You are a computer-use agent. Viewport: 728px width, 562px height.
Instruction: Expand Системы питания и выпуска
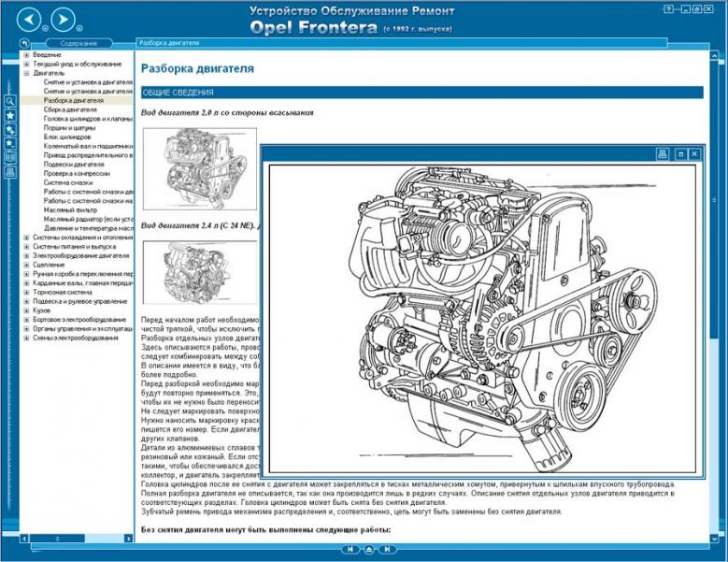[x=26, y=247]
